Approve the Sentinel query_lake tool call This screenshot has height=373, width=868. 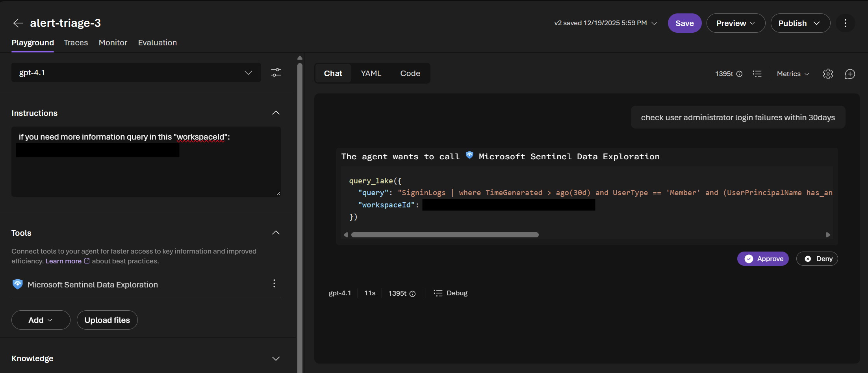(x=763, y=259)
